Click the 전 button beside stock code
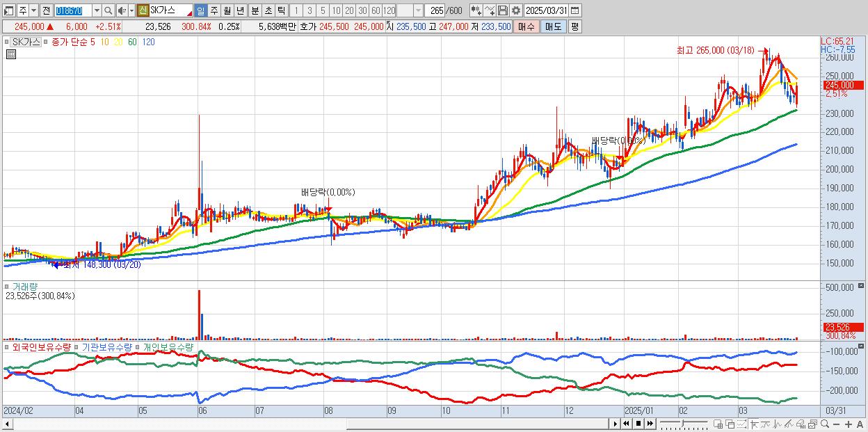Screen dimensions: 868x432 (x=46, y=10)
